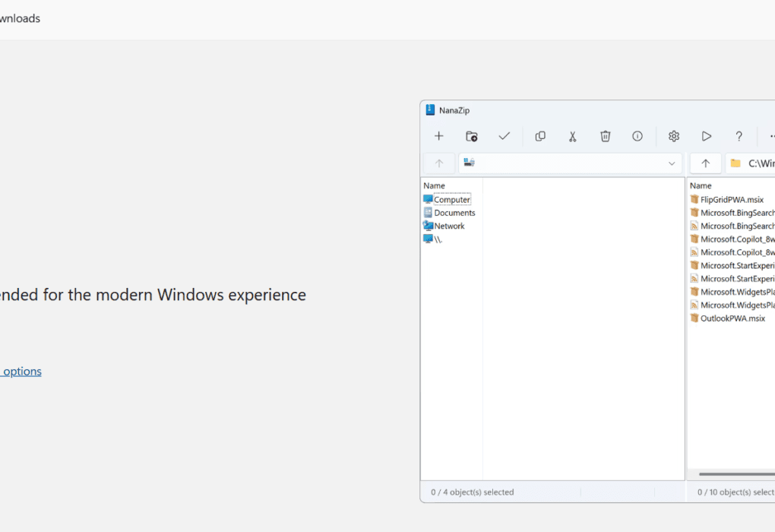This screenshot has height=532, width=775.
Task: Click the options link on the page
Action: [x=21, y=372]
